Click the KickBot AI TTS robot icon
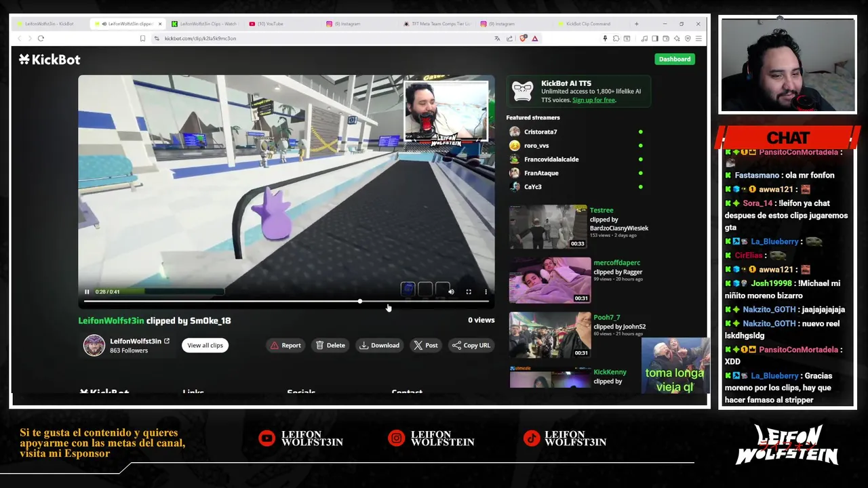This screenshot has width=868, height=488. (x=522, y=91)
